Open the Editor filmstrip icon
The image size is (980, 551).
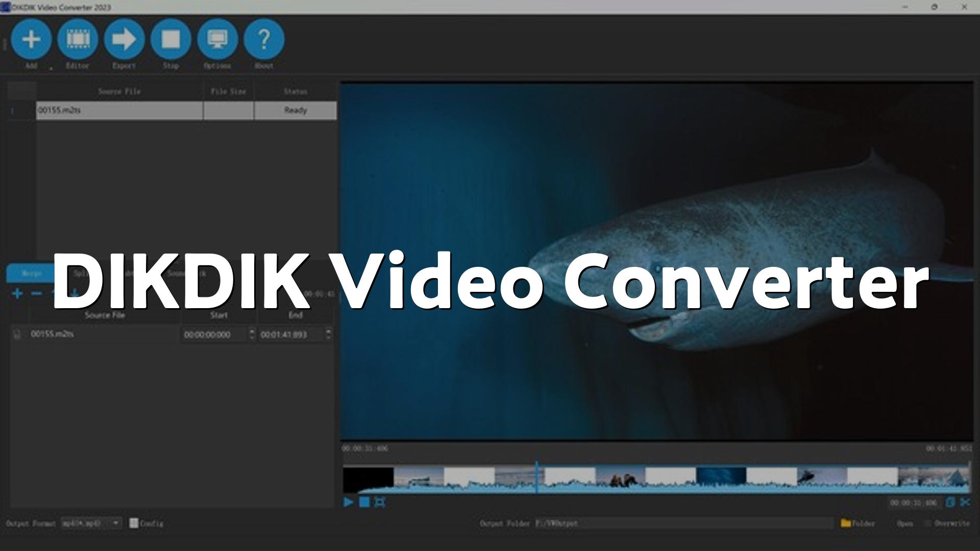point(78,39)
